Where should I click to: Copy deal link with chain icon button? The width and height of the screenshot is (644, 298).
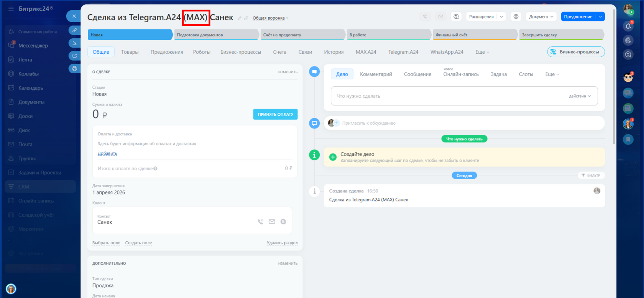coord(74,30)
